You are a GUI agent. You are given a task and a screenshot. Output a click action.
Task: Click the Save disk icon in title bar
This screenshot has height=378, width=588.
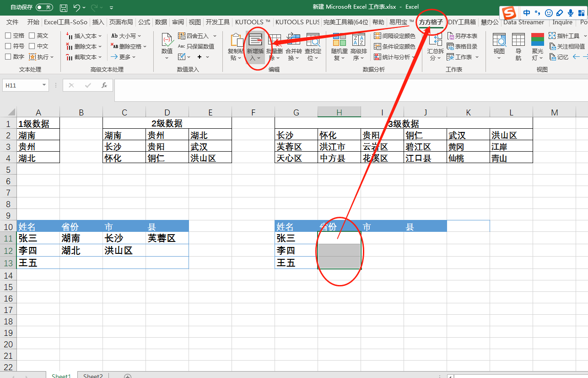click(64, 7)
